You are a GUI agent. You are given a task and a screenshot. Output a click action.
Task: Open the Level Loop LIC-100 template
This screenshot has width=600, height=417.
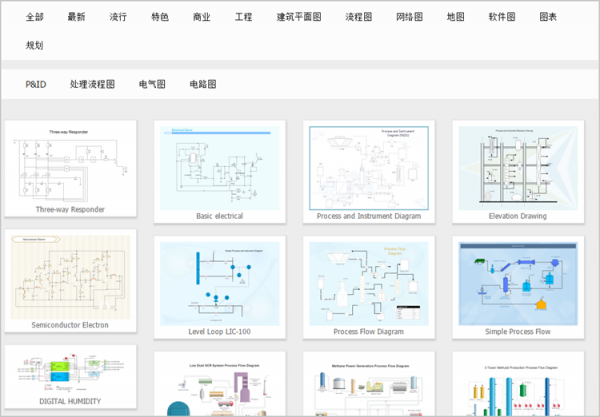[x=220, y=284]
